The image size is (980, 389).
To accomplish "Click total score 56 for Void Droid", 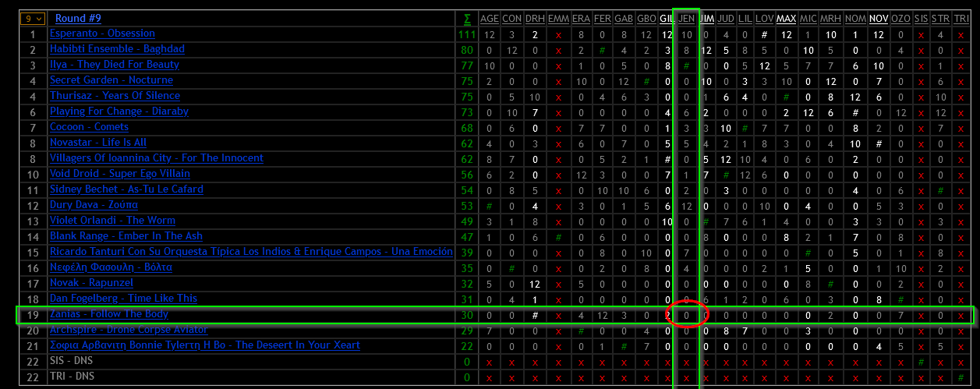I will pyautogui.click(x=467, y=175).
